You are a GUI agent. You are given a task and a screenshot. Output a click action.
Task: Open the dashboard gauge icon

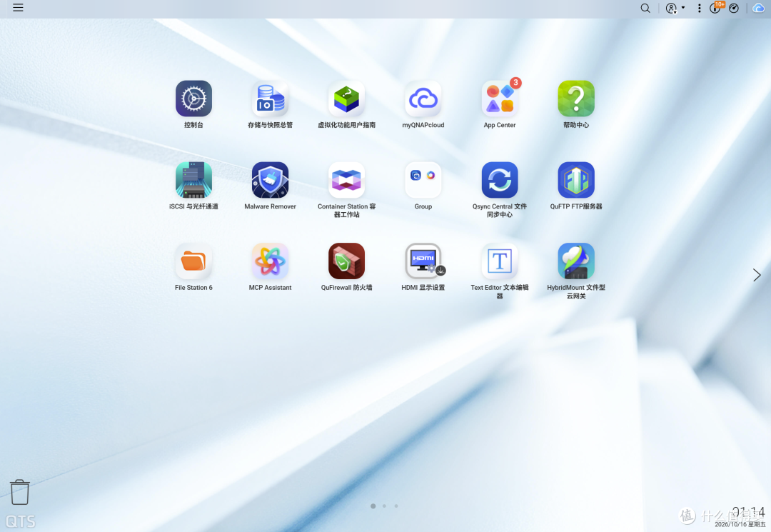(x=734, y=9)
